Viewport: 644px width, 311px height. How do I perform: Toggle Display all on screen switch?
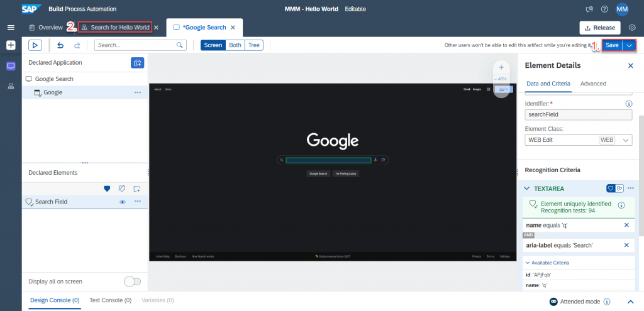click(132, 281)
